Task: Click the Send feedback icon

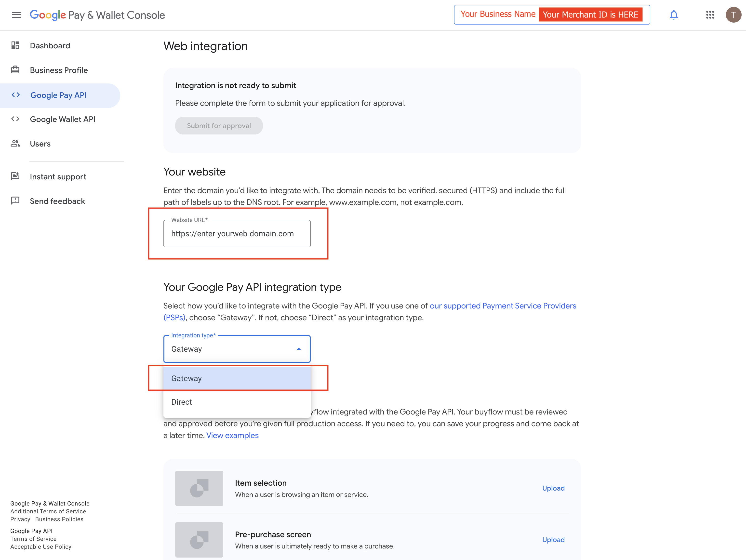Action: (15, 201)
